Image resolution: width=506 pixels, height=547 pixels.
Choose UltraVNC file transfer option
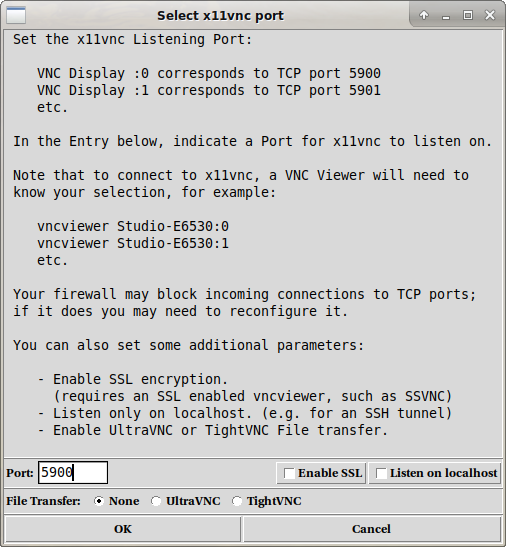tap(156, 501)
